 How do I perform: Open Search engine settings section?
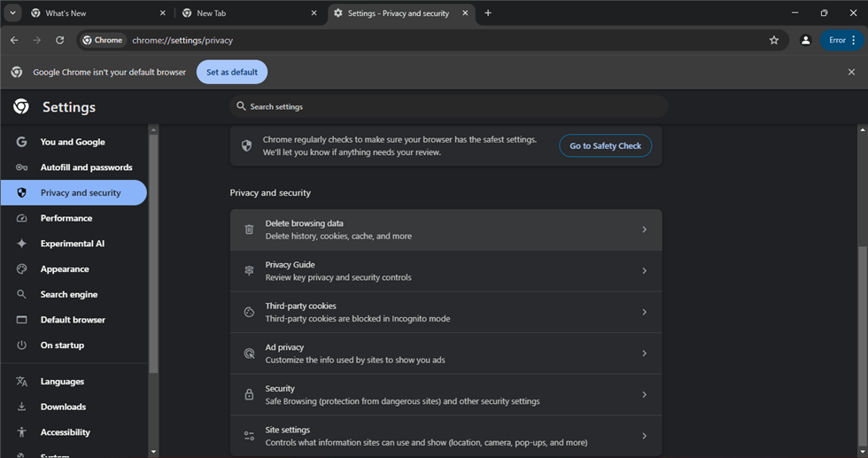point(69,294)
